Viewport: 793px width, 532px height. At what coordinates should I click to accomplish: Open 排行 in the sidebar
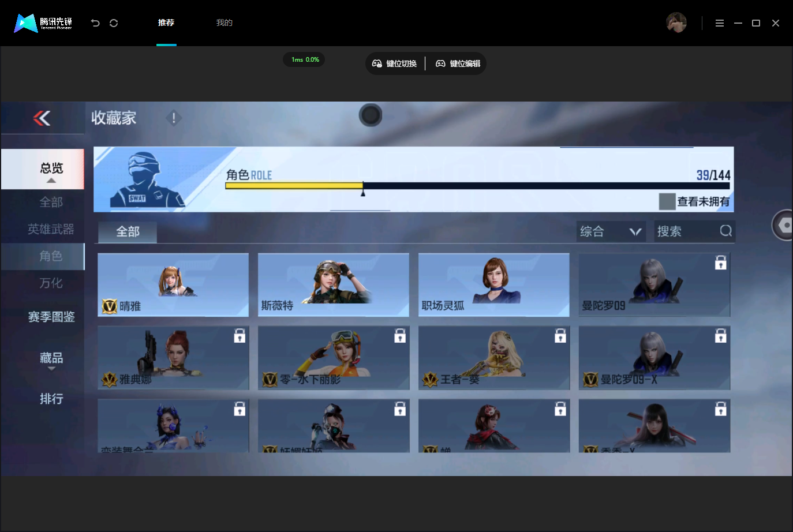point(51,399)
